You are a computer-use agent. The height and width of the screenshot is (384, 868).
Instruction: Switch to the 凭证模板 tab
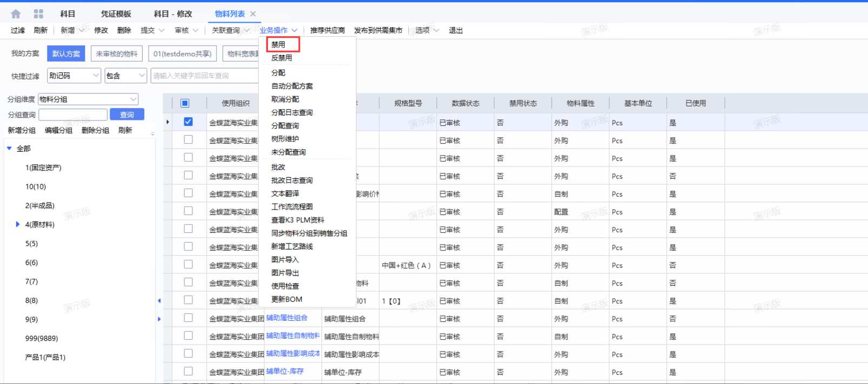(116, 14)
